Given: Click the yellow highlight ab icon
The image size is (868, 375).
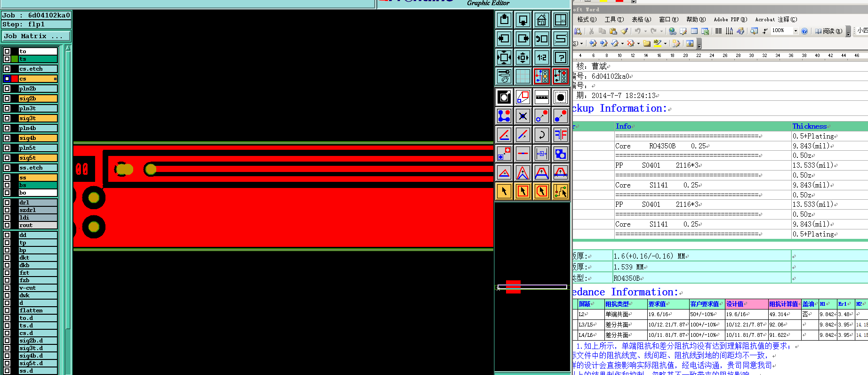Looking at the screenshot, I should click(658, 43).
